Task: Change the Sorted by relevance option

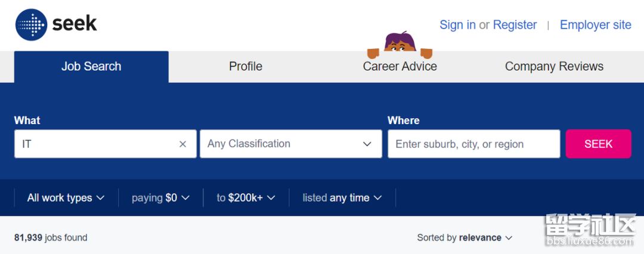Action: click(465, 238)
